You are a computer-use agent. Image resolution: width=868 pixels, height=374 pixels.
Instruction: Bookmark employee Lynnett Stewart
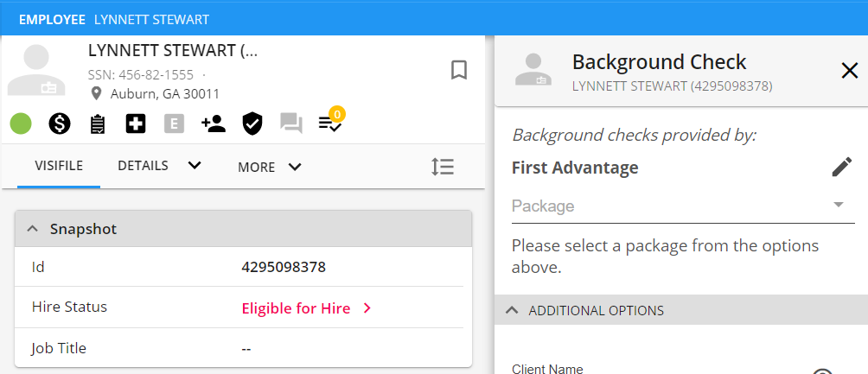pyautogui.click(x=459, y=70)
